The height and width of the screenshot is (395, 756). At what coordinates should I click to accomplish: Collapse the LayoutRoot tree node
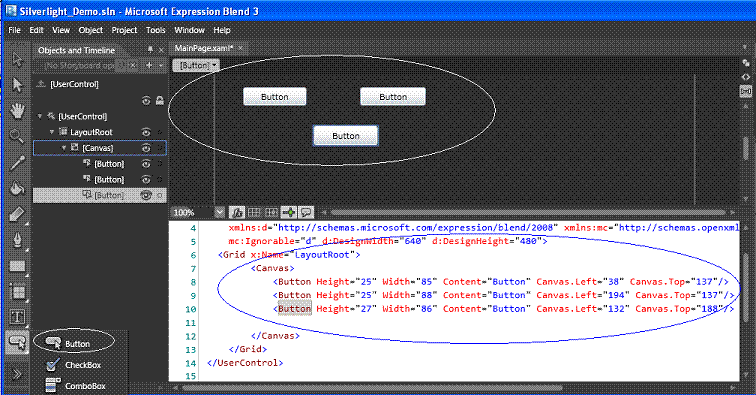(52, 132)
